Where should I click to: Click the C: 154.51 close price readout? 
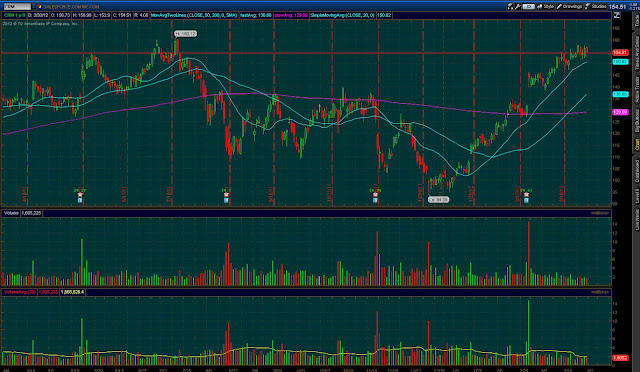[x=122, y=15]
